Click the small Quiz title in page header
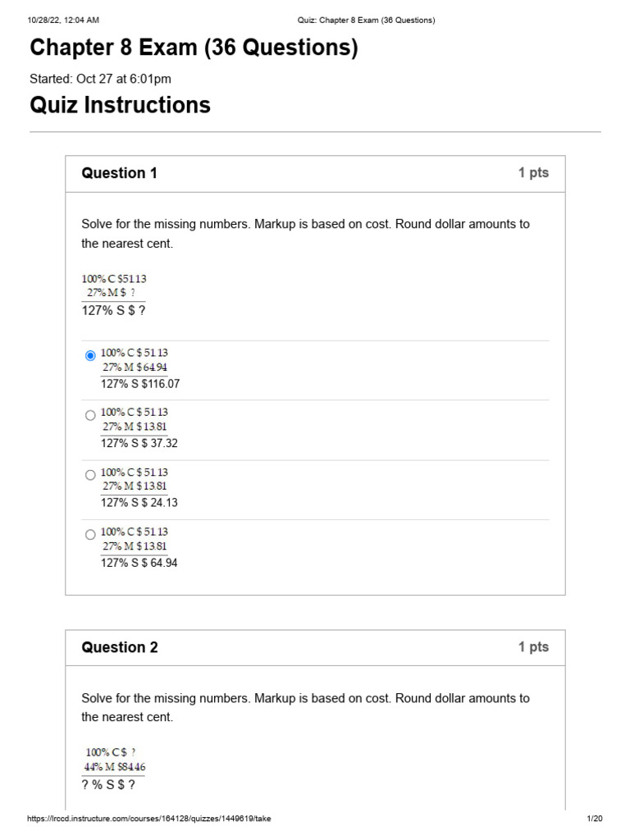 (x=366, y=20)
